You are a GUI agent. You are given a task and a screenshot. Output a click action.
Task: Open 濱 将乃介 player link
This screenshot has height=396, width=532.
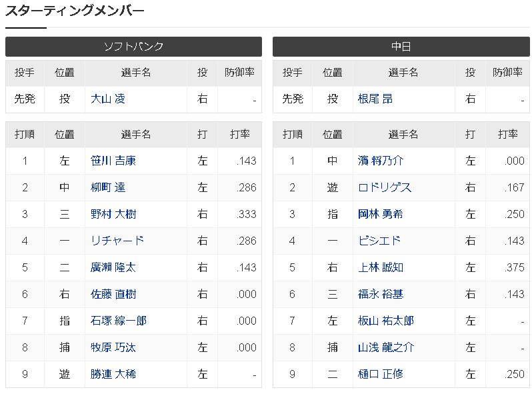pos(381,161)
